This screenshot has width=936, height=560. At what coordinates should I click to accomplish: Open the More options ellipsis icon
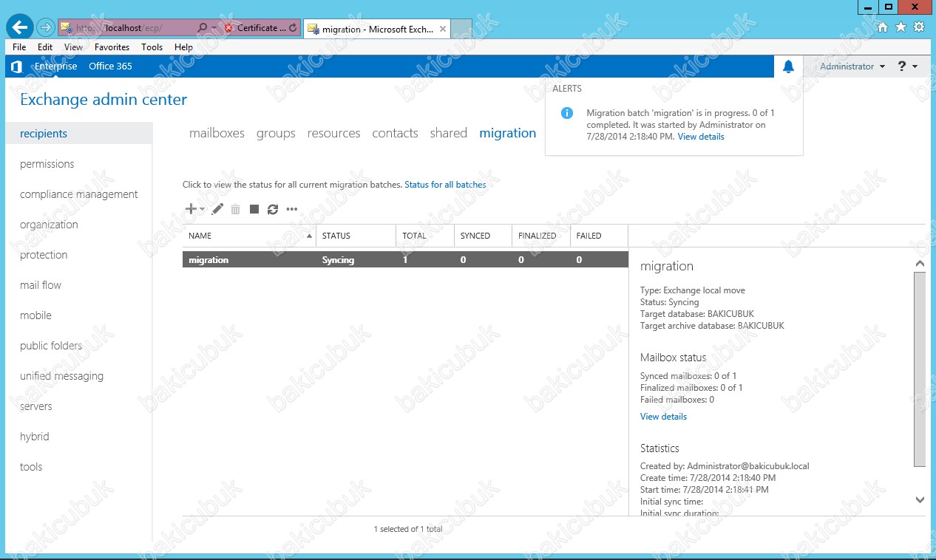[292, 209]
